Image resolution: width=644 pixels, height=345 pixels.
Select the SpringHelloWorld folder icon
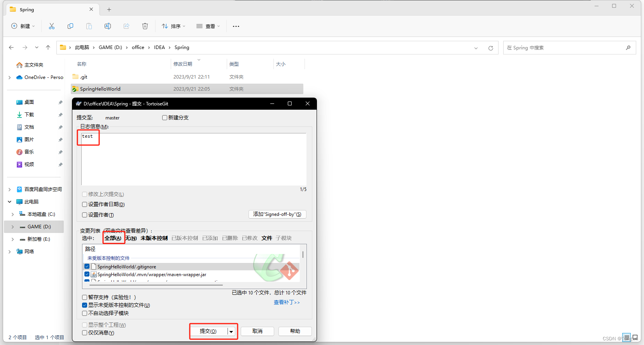(x=75, y=89)
